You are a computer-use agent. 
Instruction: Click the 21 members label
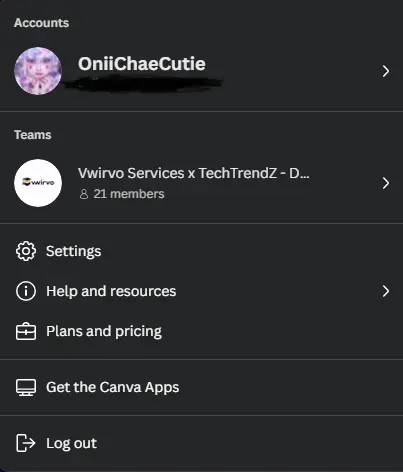[129, 194]
